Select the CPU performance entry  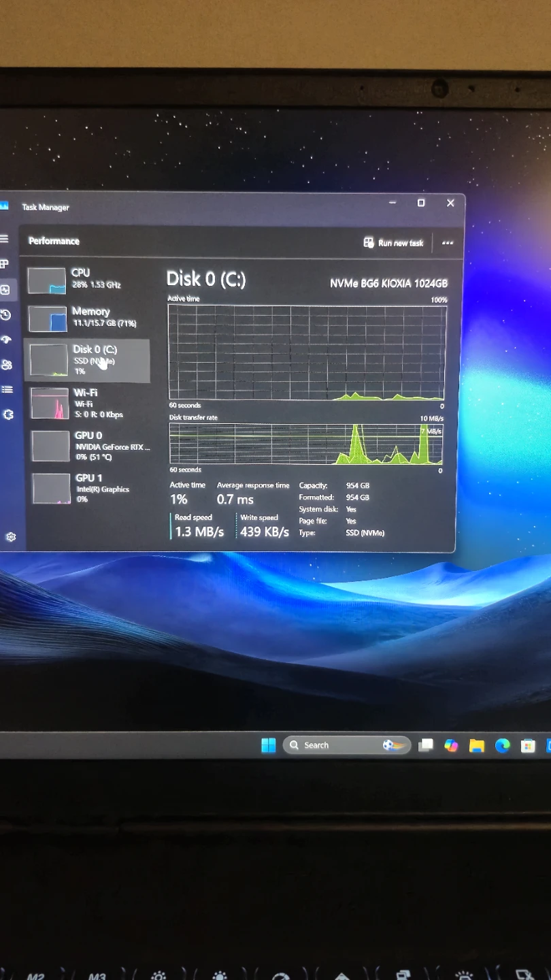[x=87, y=279]
